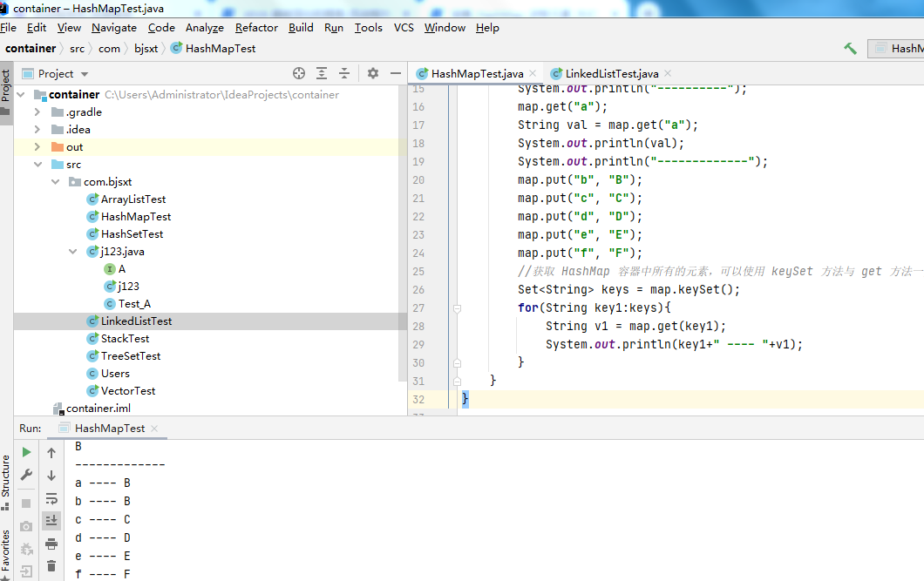Click the container breadcrumb
This screenshot has height=581, width=924.
31,48
